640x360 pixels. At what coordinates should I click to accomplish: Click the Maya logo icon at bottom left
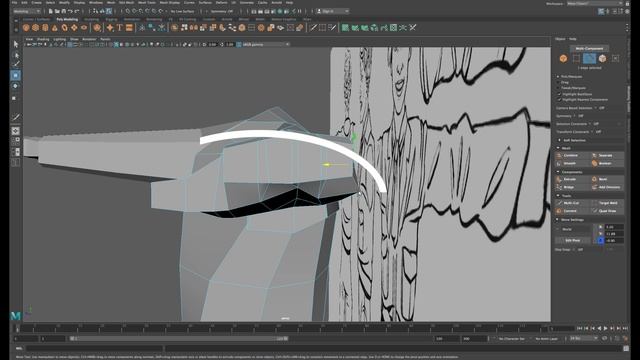[16, 315]
